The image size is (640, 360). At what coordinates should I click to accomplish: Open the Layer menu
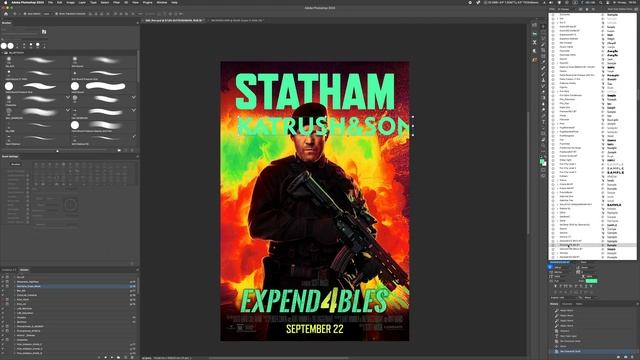pos(82,2)
